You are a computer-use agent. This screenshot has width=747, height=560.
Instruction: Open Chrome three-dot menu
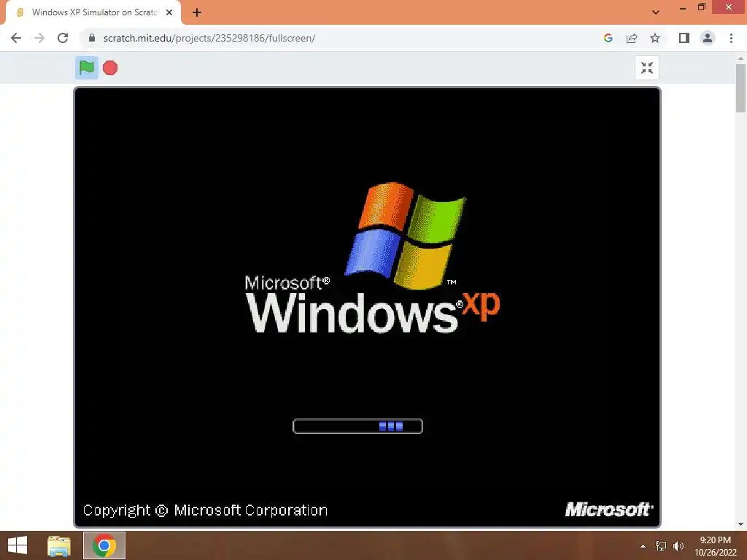[731, 38]
